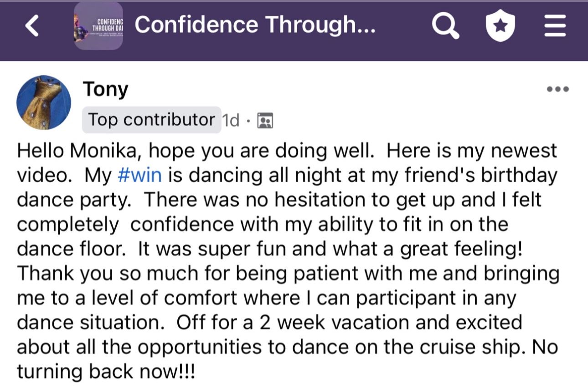
Task: Tap the author name Tony
Action: [105, 89]
